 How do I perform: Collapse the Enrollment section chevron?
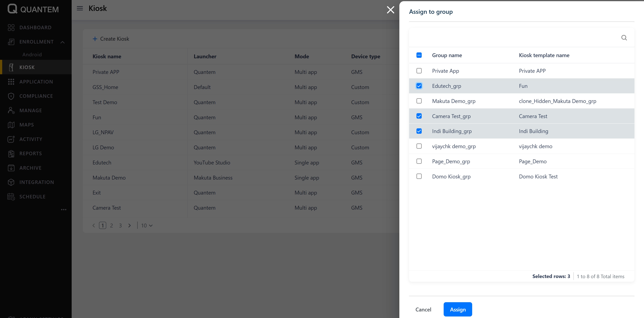[62, 42]
